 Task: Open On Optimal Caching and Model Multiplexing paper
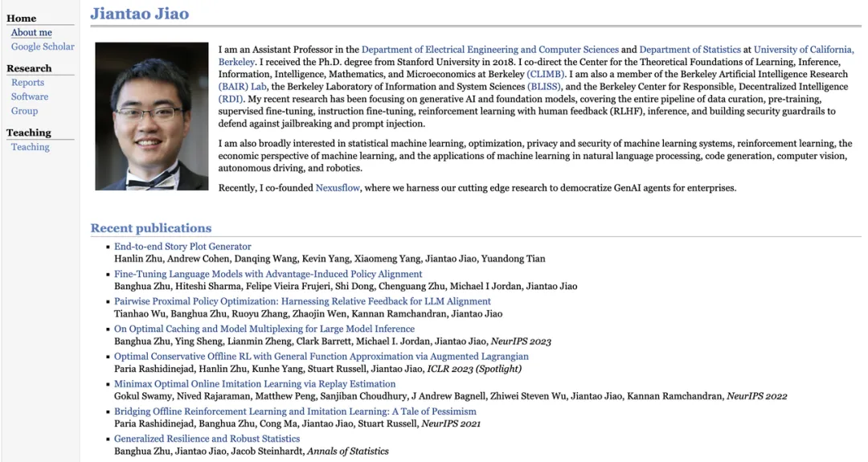pyautogui.click(x=264, y=329)
